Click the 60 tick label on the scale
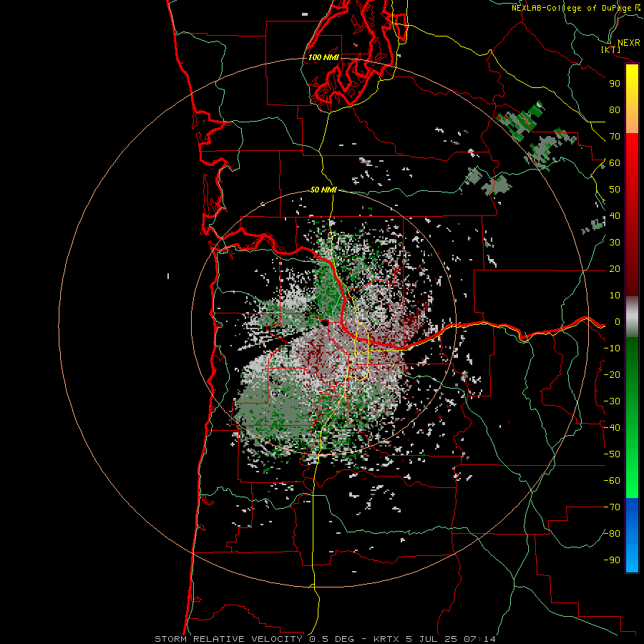 point(615,163)
